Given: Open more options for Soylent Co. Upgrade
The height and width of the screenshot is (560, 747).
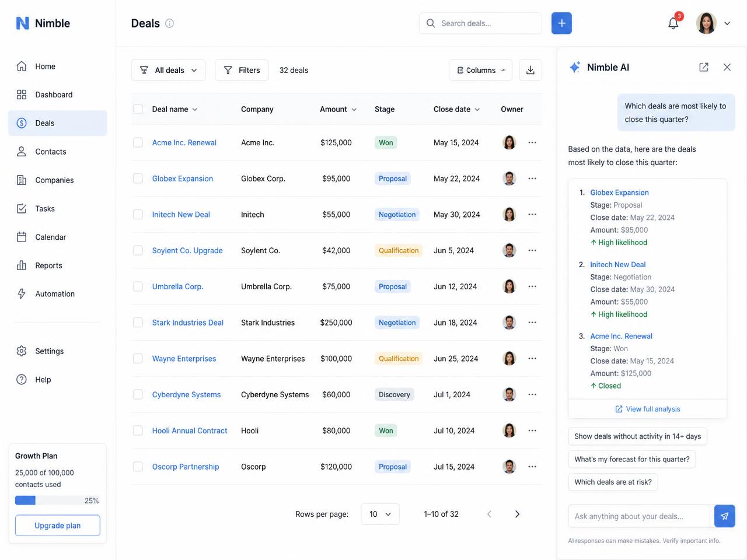Looking at the screenshot, I should click(x=532, y=250).
